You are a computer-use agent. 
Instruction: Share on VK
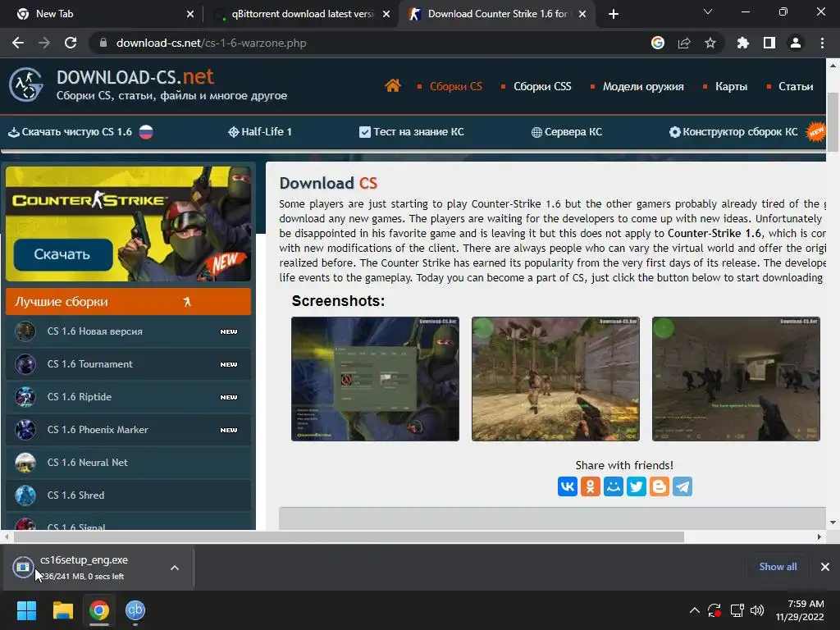point(568,486)
